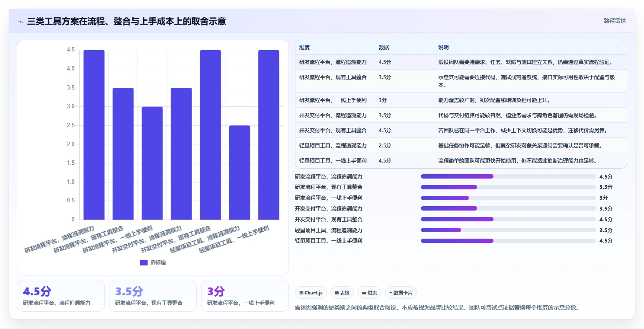Click the 3.5 chart bar for 研发流程平台，现有工具整合

point(123,154)
